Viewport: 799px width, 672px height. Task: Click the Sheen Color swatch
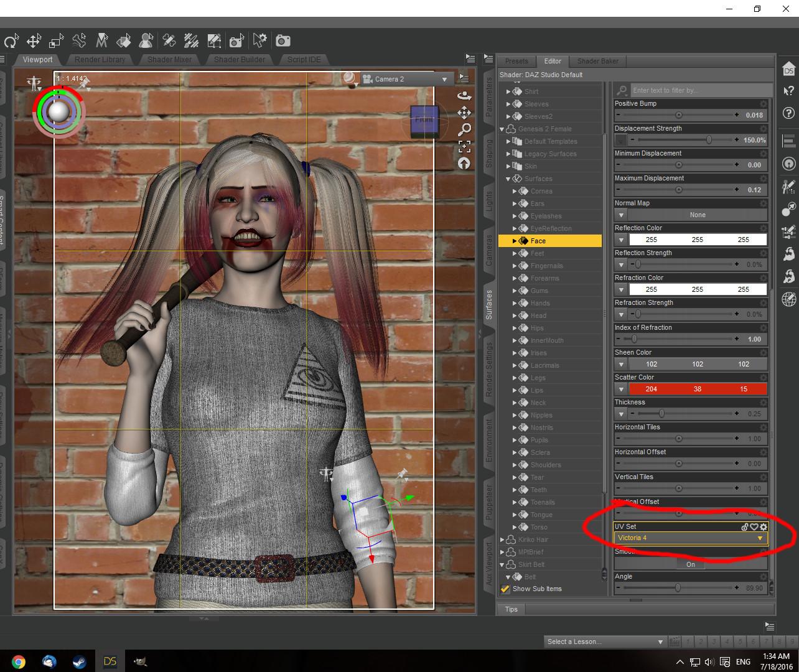pos(698,364)
